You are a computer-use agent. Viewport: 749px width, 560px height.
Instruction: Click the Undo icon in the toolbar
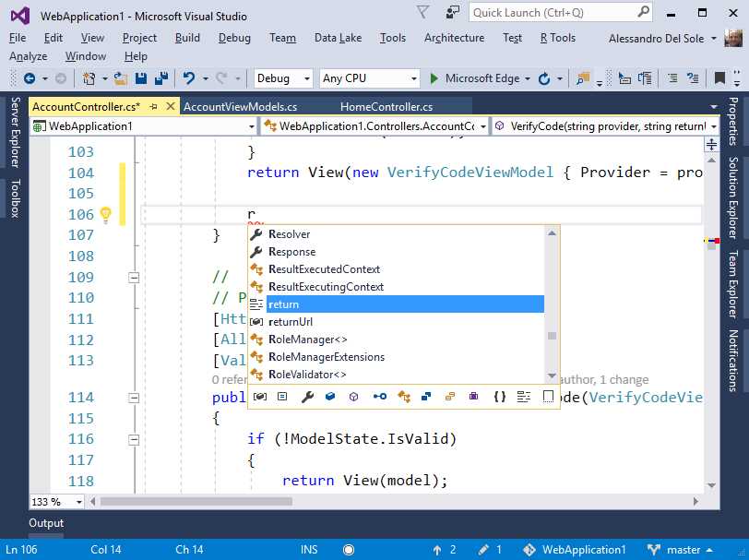point(188,77)
